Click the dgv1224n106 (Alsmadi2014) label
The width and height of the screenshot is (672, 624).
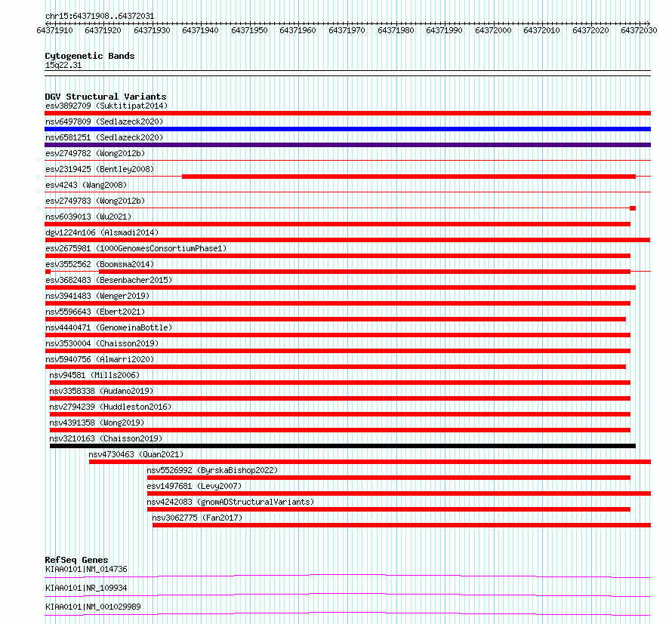point(102,232)
